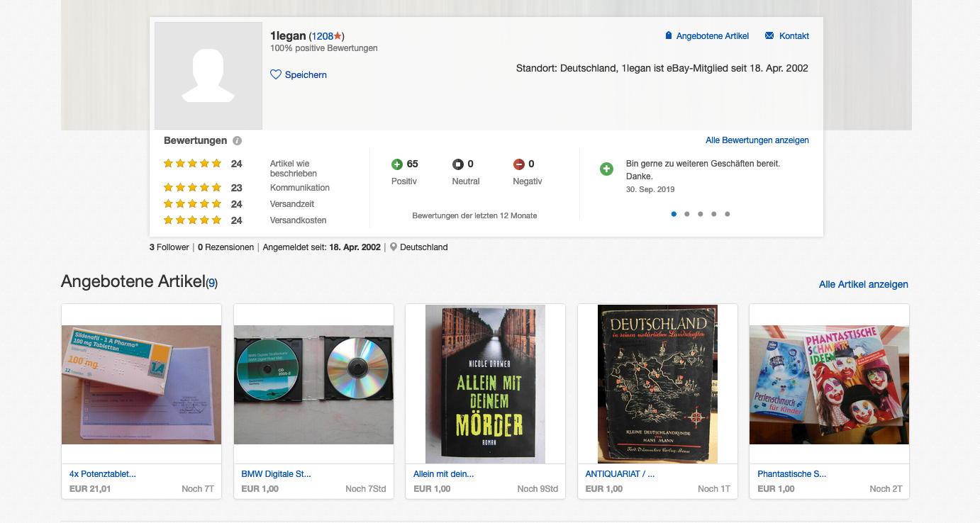
Task: Open the 4x Potenztablet listing title
Action: click(x=103, y=474)
